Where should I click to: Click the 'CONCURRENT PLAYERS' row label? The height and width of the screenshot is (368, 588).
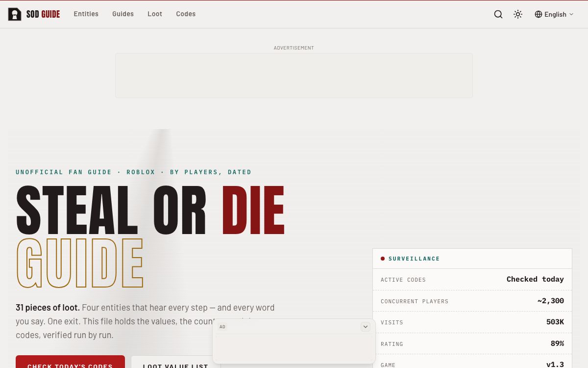415,301
